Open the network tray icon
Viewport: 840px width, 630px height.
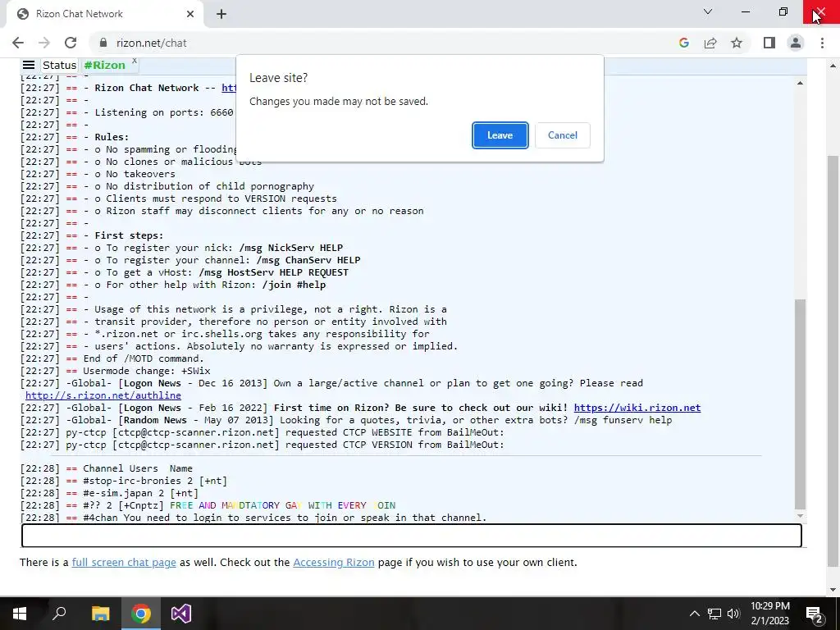pos(714,614)
